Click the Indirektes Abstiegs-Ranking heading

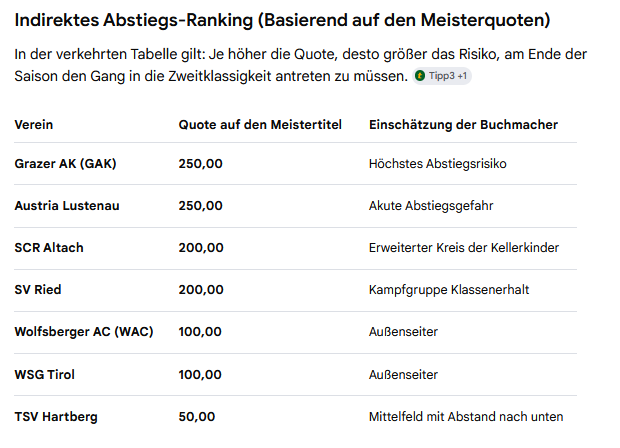click(282, 20)
